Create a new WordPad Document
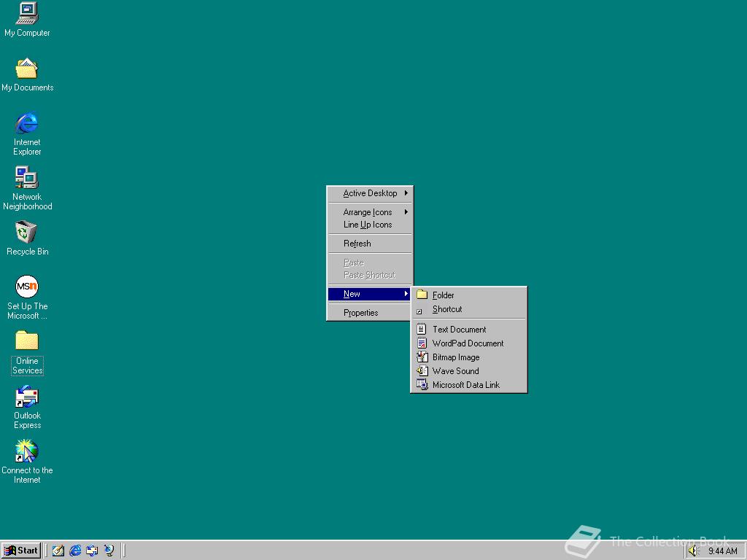Screen dimensions: 747x560 click(x=469, y=343)
